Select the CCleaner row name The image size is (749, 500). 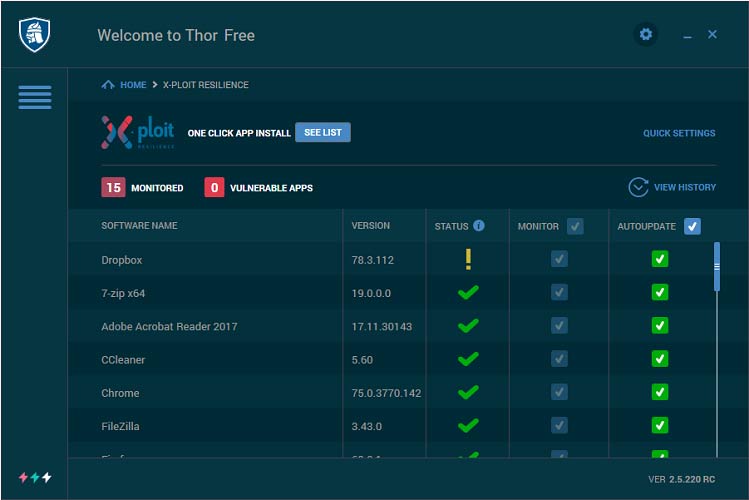(123, 360)
